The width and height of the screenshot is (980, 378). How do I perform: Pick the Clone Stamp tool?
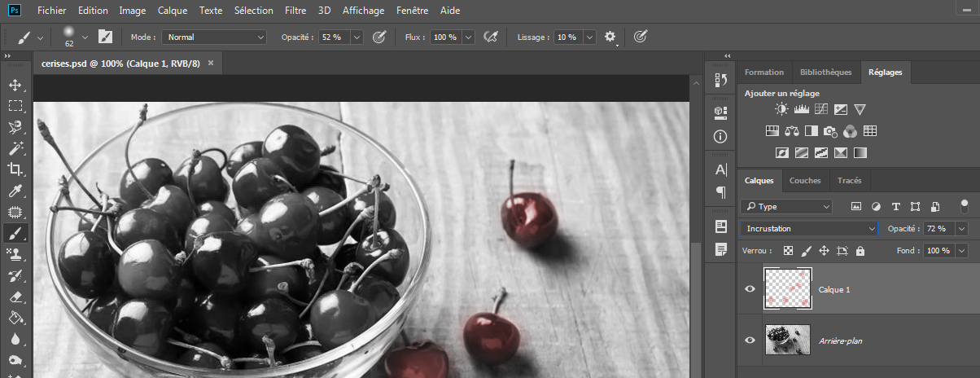15,254
